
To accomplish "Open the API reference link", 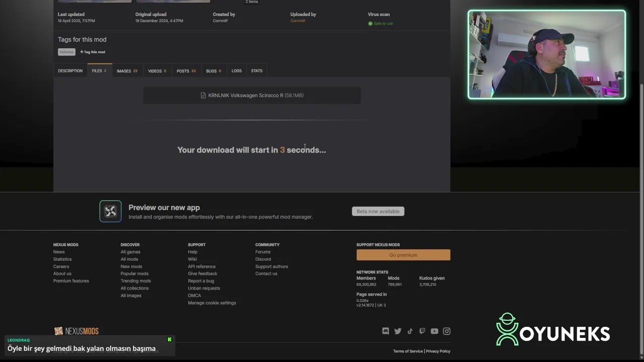I will point(202,266).
